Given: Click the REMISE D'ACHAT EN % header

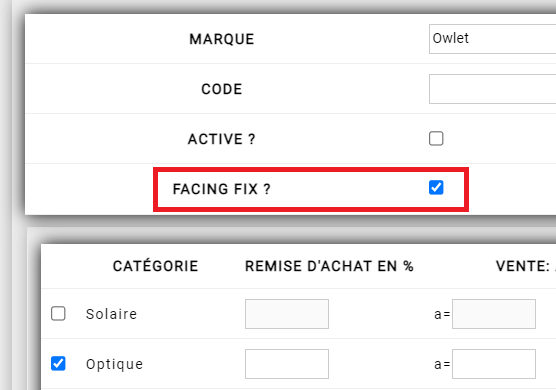Looking at the screenshot, I should pos(329,266).
